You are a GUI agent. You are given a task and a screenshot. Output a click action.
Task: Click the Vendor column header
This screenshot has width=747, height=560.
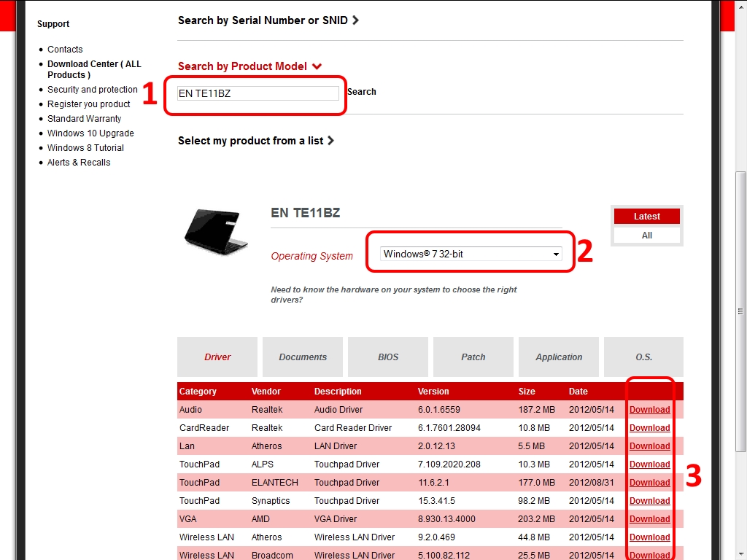coord(266,392)
